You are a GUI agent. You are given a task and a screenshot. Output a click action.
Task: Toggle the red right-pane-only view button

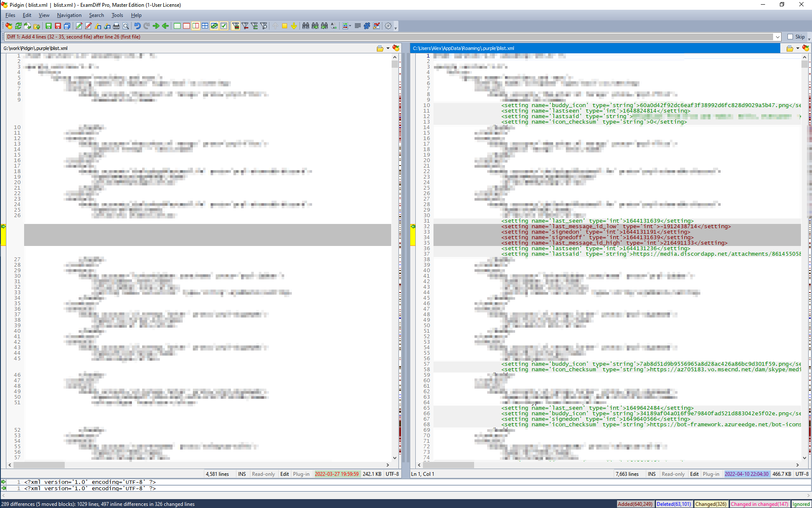click(187, 26)
